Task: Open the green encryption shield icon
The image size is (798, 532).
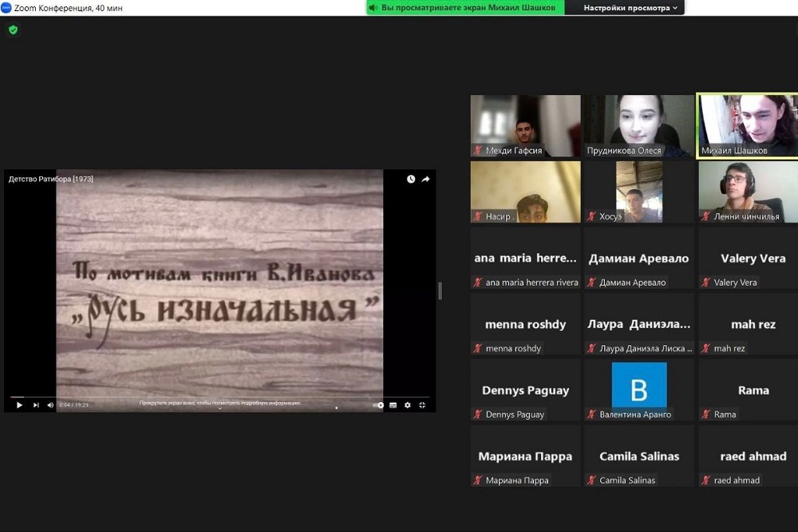Action: 13,30
